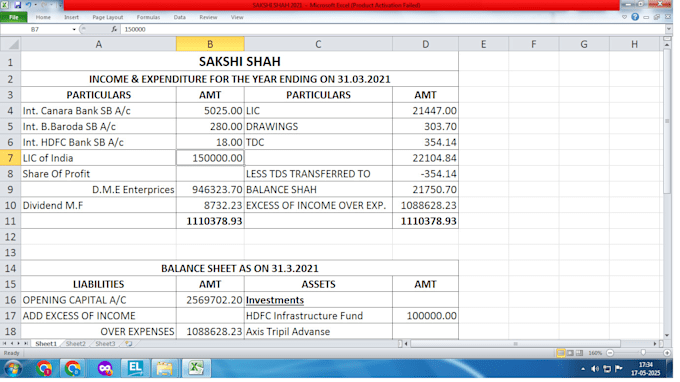The height and width of the screenshot is (382, 680).
Task: Click the zoom in plus button
Action: (667, 353)
